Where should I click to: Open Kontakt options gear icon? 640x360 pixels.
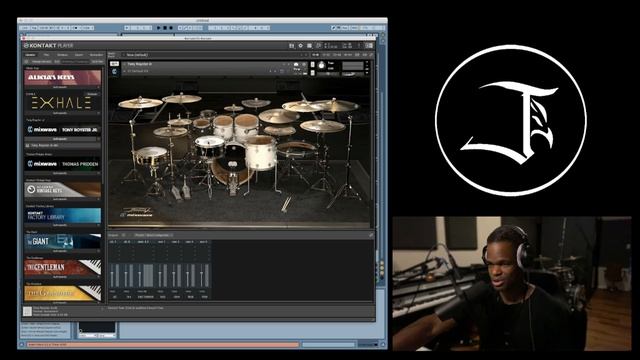coord(300,46)
